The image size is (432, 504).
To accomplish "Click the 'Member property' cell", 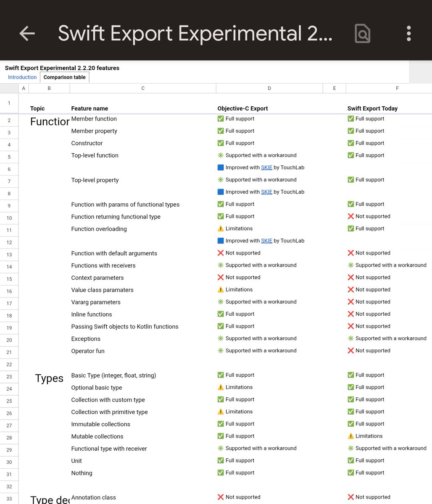I will (94, 131).
